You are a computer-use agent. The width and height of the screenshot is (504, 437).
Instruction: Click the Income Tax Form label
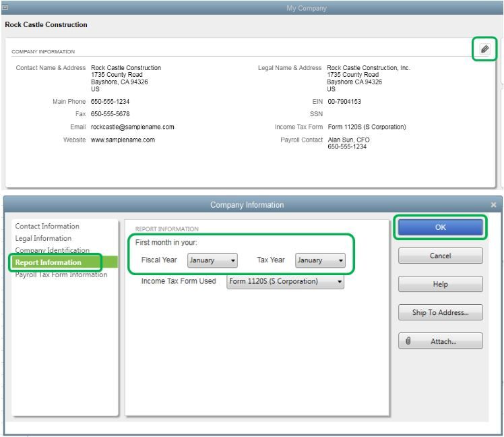point(298,127)
